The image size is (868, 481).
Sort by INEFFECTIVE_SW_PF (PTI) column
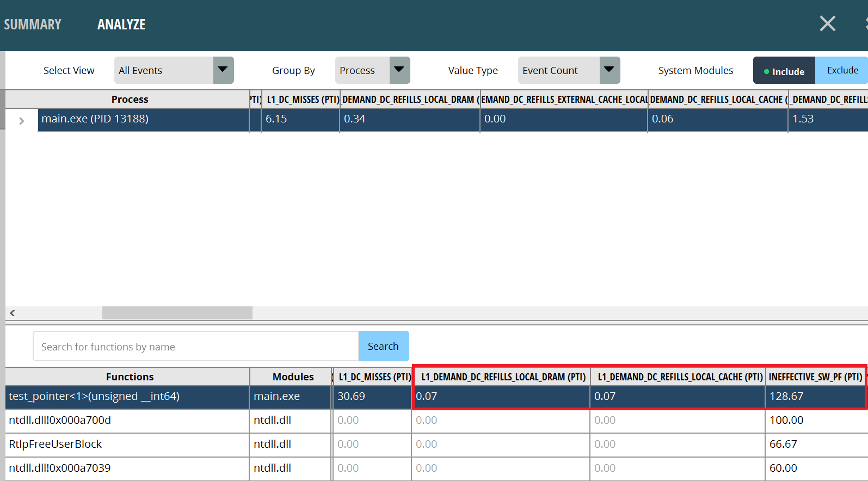coord(815,377)
